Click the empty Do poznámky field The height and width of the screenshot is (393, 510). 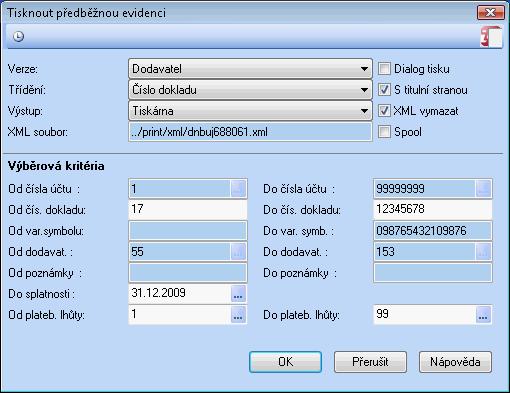coord(433,273)
